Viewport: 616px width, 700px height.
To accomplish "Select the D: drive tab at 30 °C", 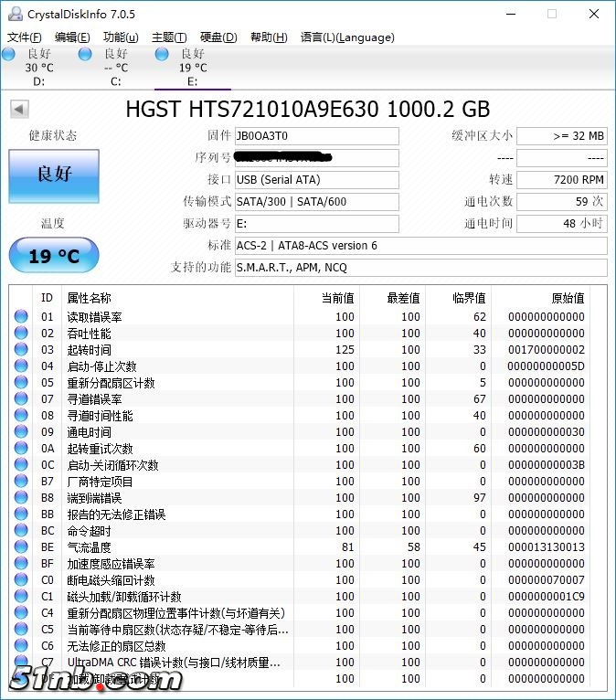I will coord(38,67).
